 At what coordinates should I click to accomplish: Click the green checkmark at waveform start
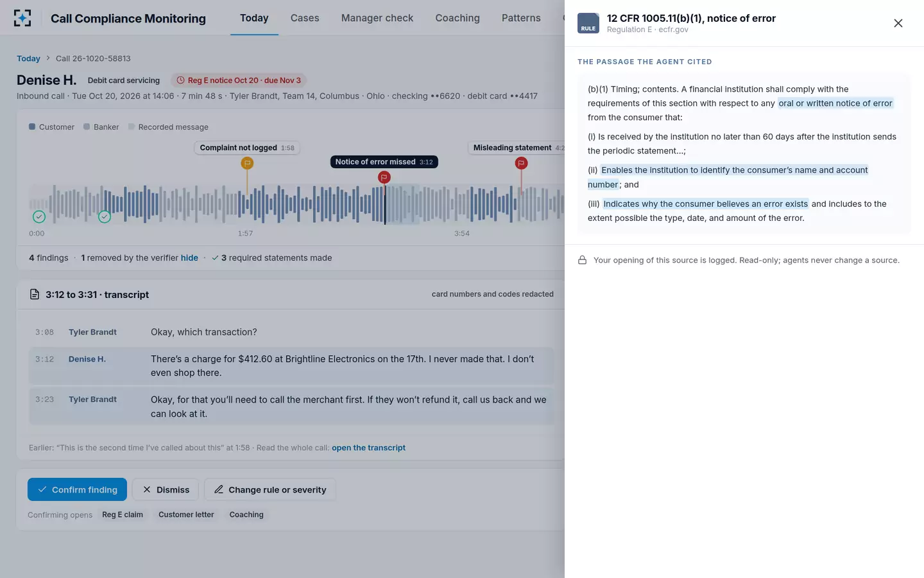(39, 216)
